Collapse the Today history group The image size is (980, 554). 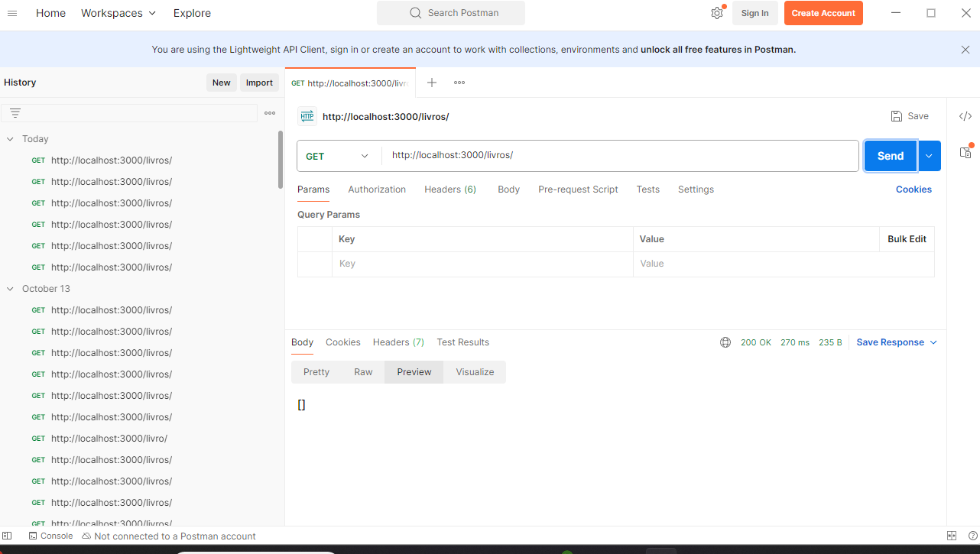pos(11,139)
